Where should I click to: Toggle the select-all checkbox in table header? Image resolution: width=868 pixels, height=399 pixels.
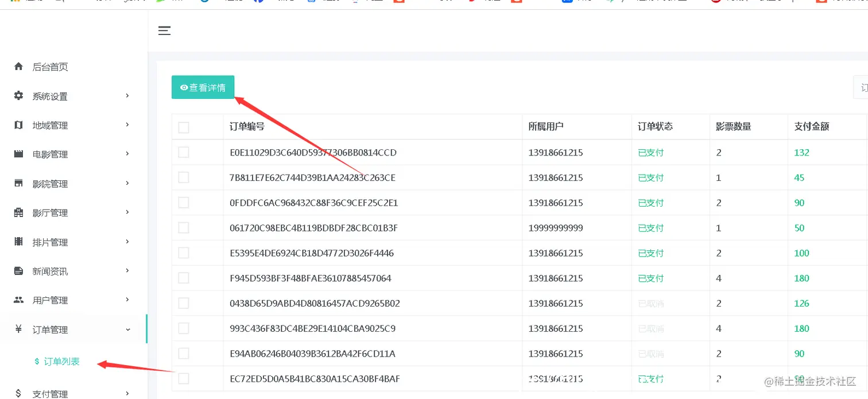click(184, 127)
